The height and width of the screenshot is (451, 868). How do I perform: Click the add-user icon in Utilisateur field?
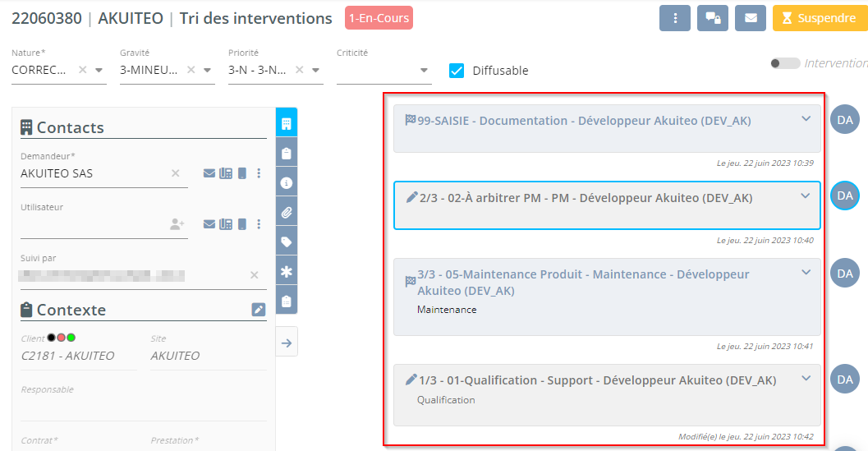pyautogui.click(x=177, y=224)
